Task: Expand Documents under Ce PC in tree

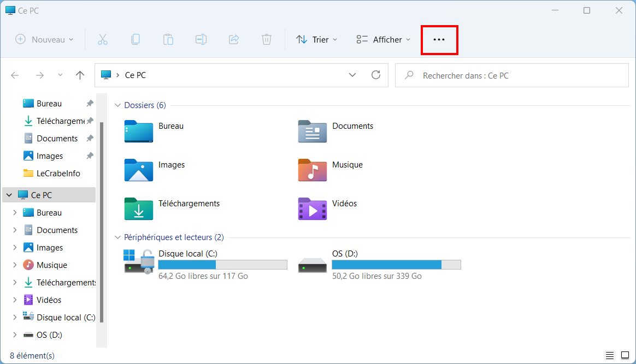Action: (15, 230)
